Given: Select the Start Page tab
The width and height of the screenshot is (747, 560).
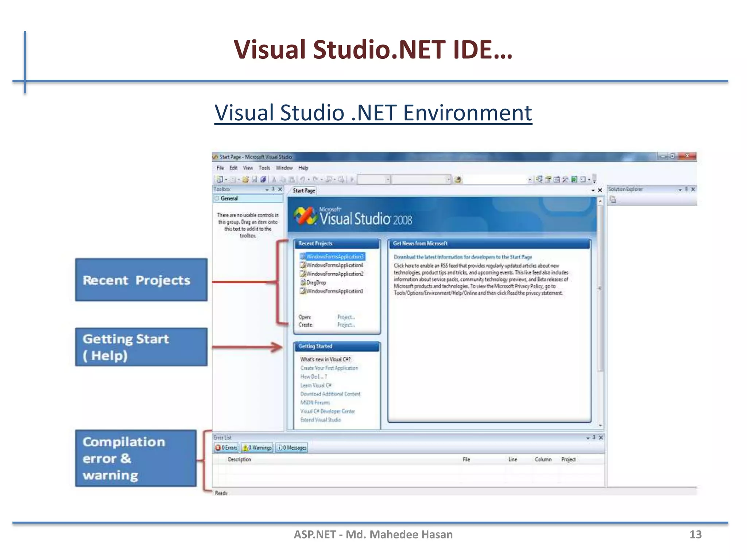Looking at the screenshot, I should [x=303, y=191].
